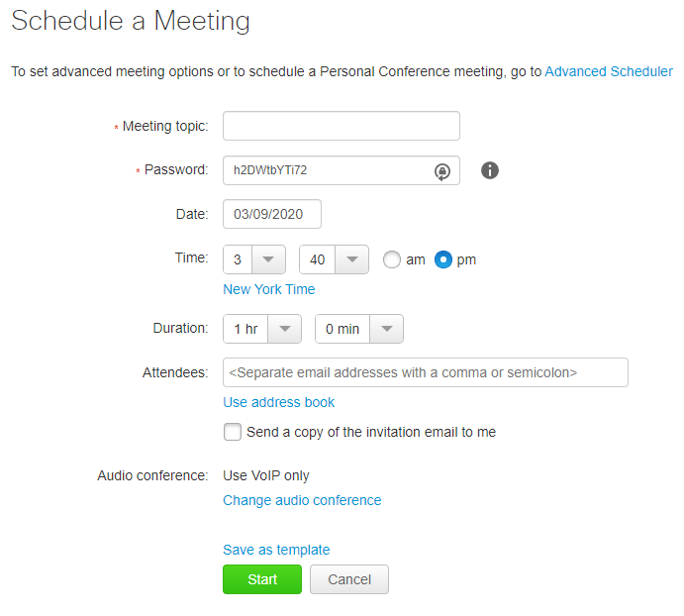Click the Meeting topic field
The image size is (684, 616).
tap(342, 126)
